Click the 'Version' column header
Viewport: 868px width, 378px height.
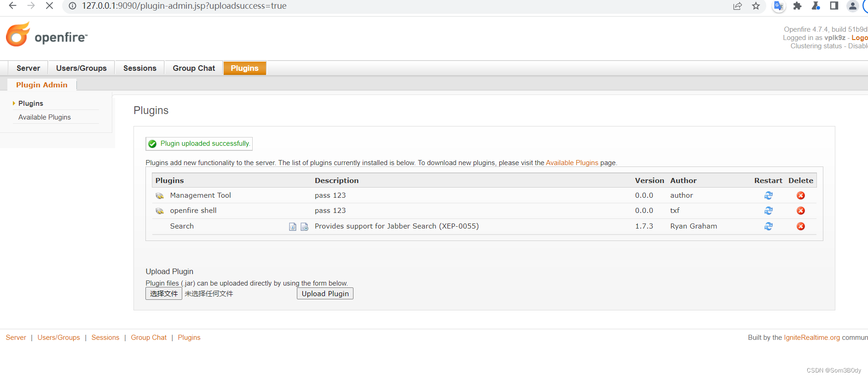649,181
